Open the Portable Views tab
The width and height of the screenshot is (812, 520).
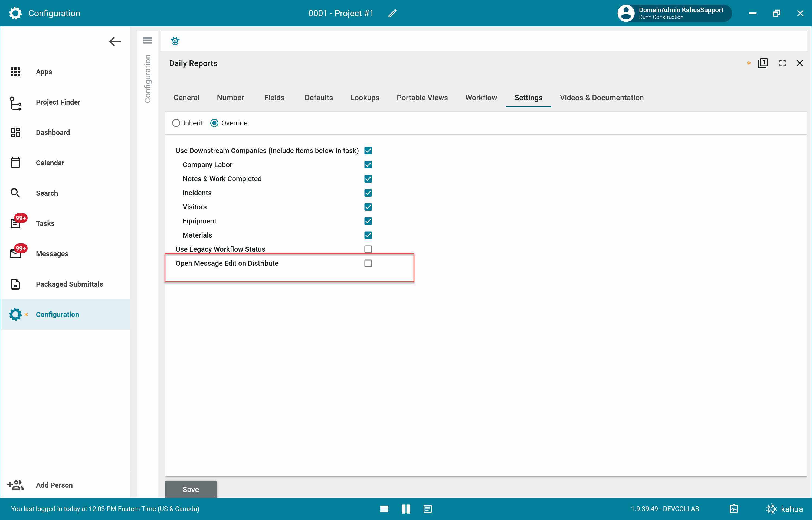click(422, 97)
